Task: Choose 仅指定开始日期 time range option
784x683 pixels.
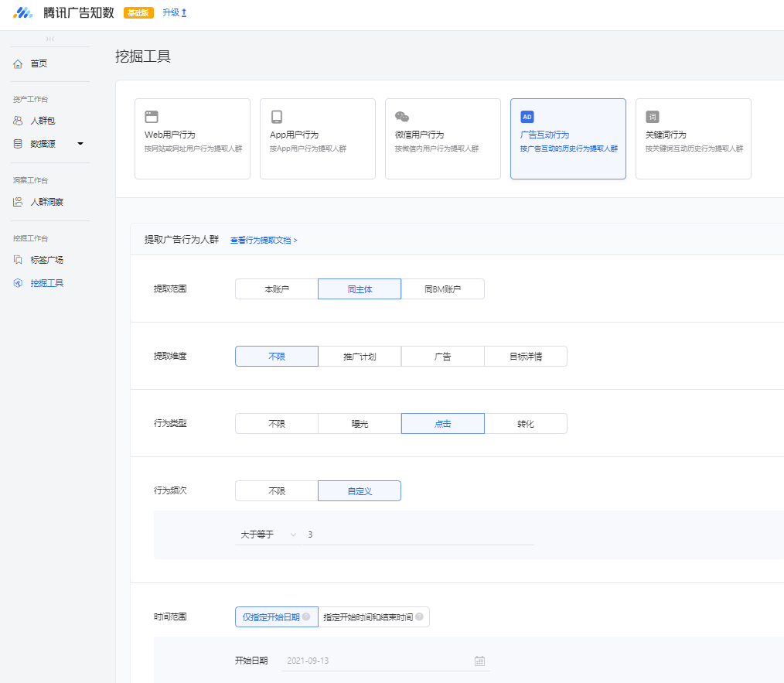Action: [x=277, y=617]
